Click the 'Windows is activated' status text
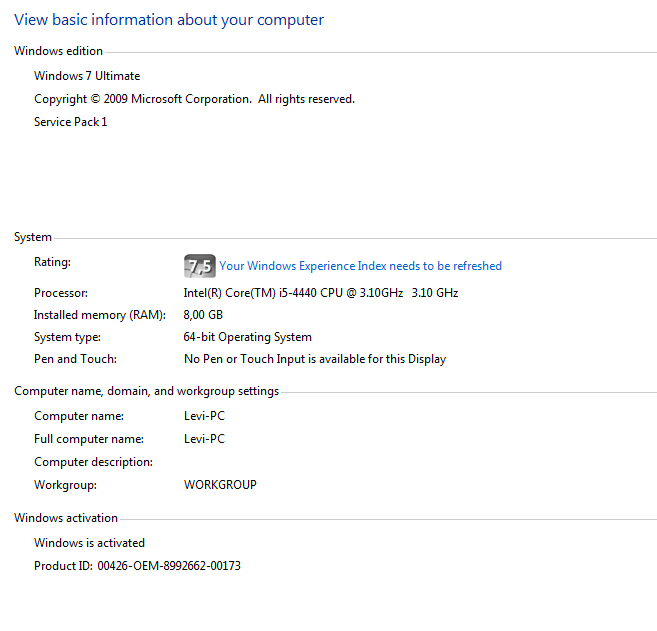Viewport: 657px width, 631px height. 89,543
